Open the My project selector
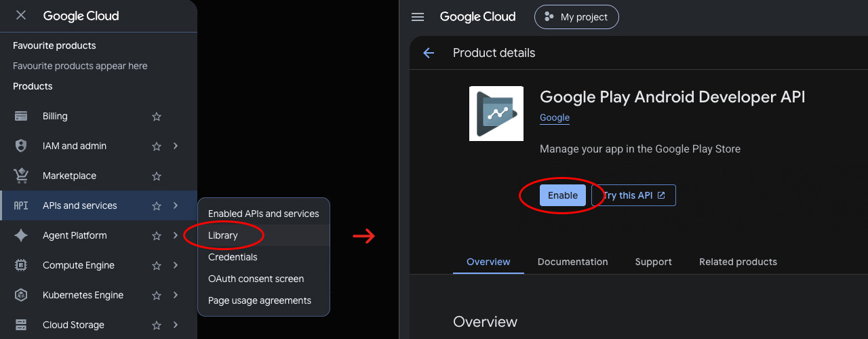Screen dimensions: 868x339 [x=576, y=17]
